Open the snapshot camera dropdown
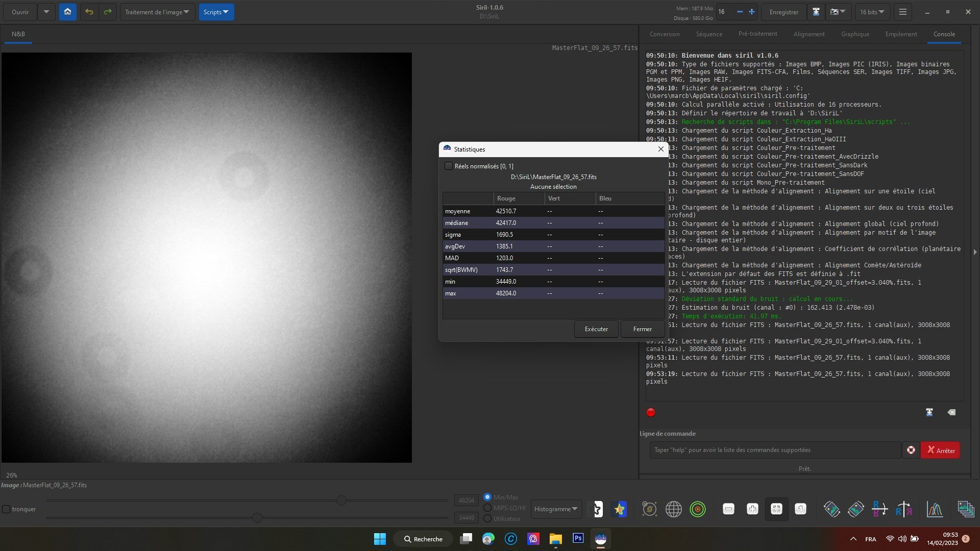The width and height of the screenshot is (980, 551). pos(838,12)
